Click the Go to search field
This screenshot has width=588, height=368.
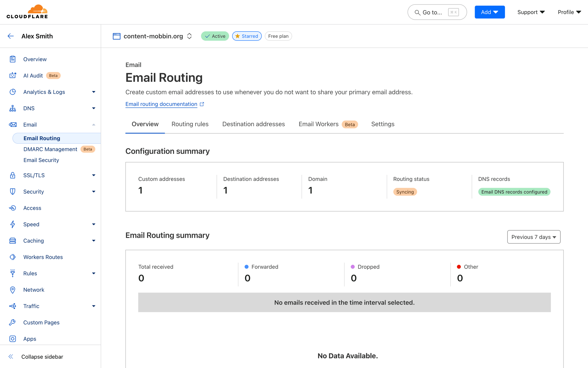(437, 12)
